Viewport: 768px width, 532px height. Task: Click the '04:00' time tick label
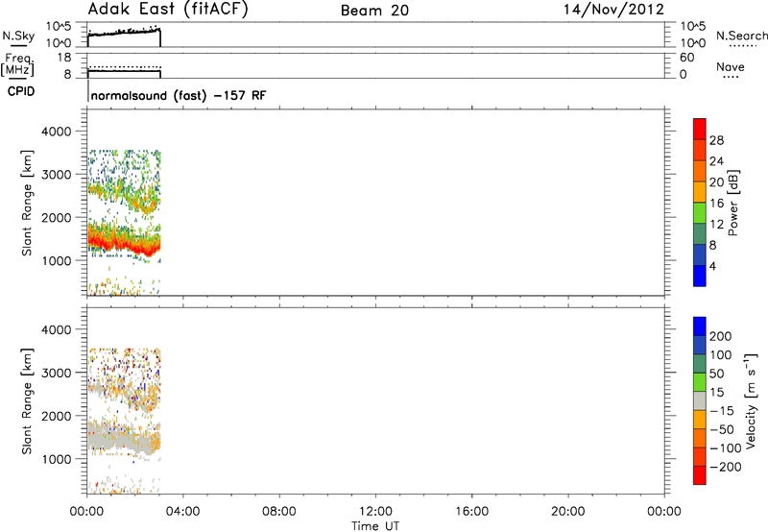[x=182, y=512]
